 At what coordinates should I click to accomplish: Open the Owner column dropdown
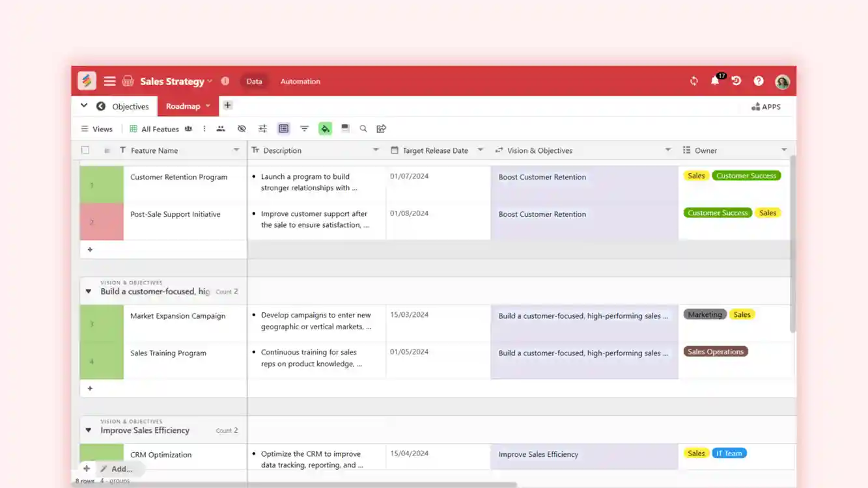click(783, 150)
